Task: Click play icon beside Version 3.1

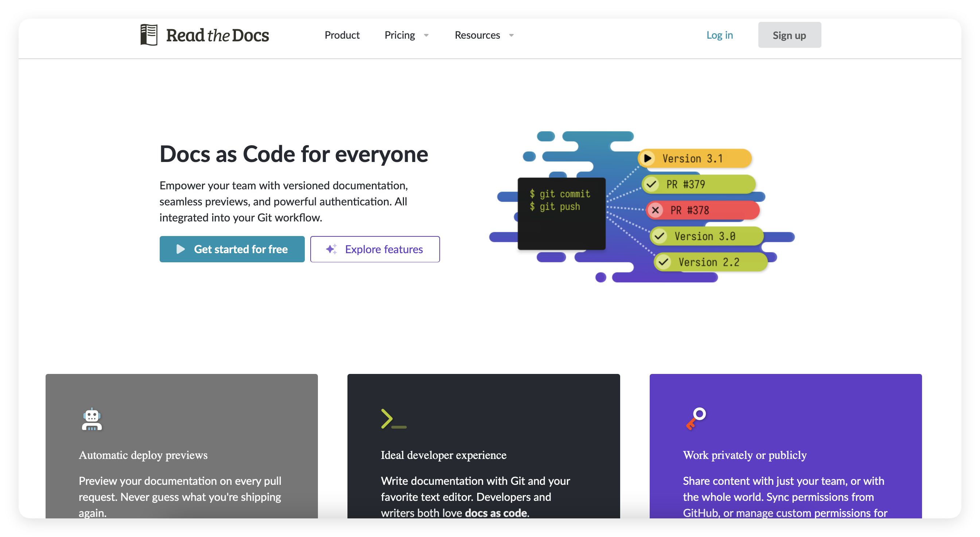Action: click(647, 158)
